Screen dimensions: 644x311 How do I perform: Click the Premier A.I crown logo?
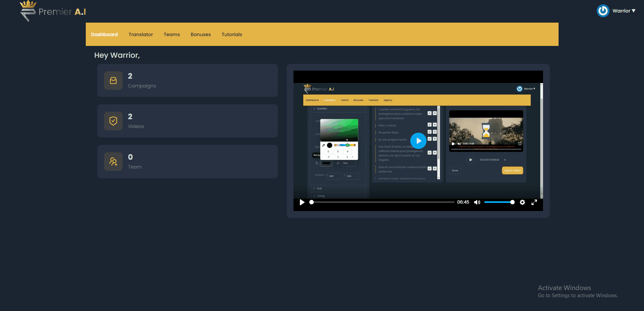[28, 11]
